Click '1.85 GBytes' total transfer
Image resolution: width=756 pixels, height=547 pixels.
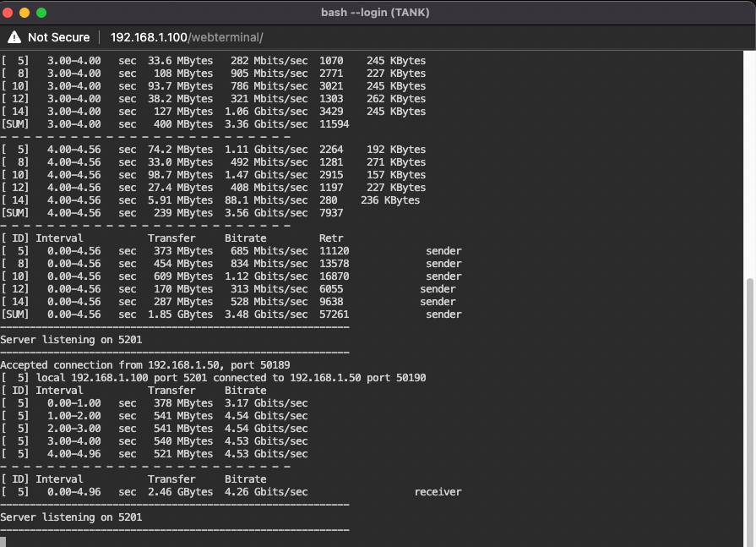[180, 315]
